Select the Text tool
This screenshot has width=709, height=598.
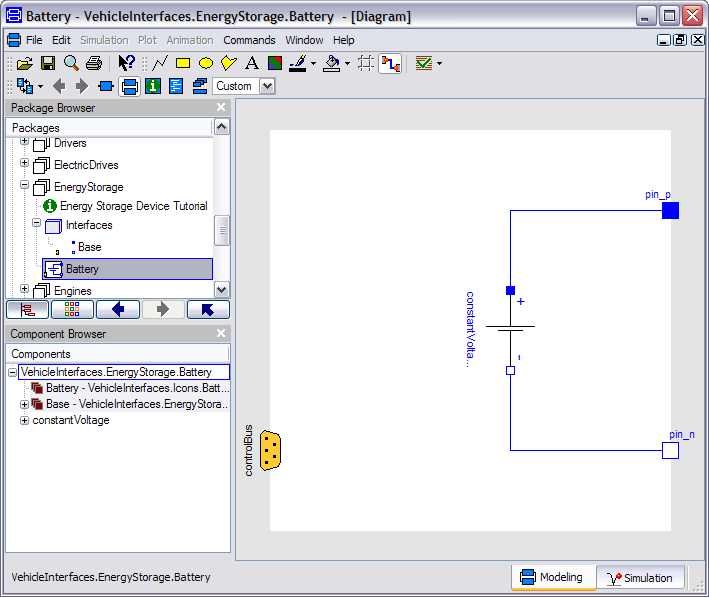[x=252, y=63]
